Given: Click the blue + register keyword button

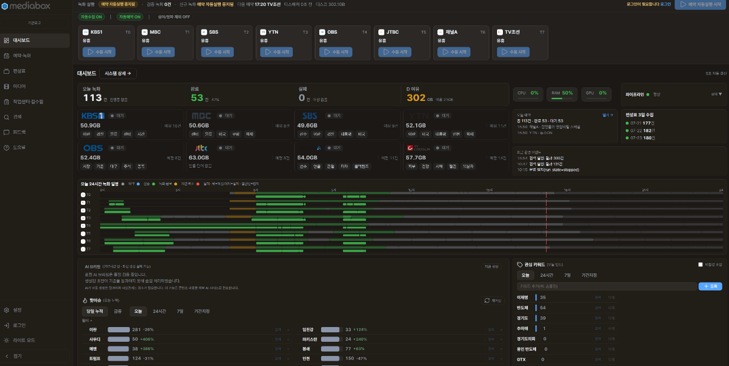Looking at the screenshot, I should pos(710,286).
